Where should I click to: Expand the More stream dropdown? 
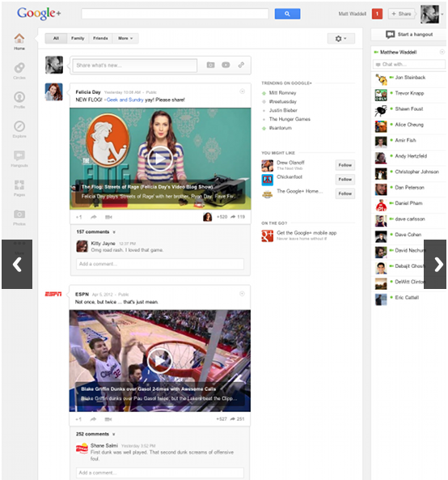click(125, 38)
